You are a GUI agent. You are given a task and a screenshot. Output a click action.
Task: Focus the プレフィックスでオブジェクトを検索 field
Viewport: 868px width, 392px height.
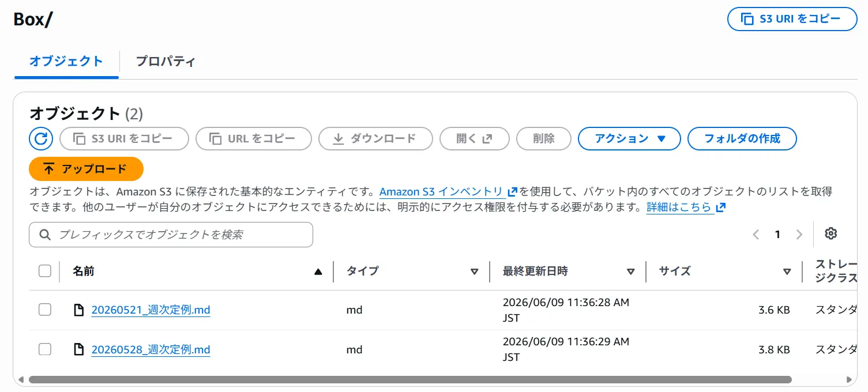pyautogui.click(x=171, y=235)
